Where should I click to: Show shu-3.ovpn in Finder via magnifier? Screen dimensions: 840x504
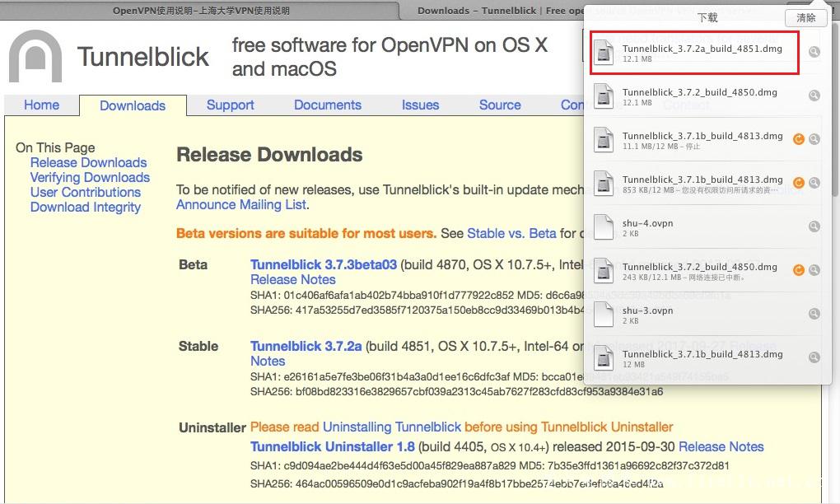[x=814, y=314]
